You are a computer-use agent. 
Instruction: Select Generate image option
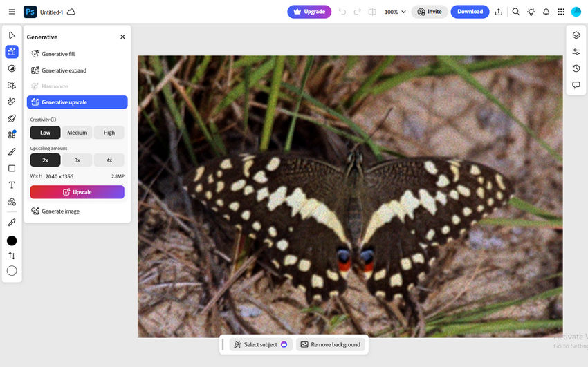pyautogui.click(x=77, y=211)
